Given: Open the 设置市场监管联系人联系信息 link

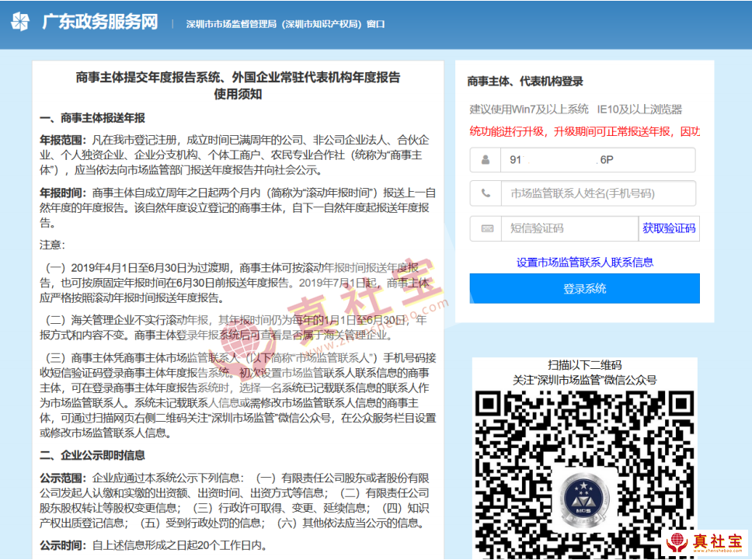Looking at the screenshot, I should 584,263.
